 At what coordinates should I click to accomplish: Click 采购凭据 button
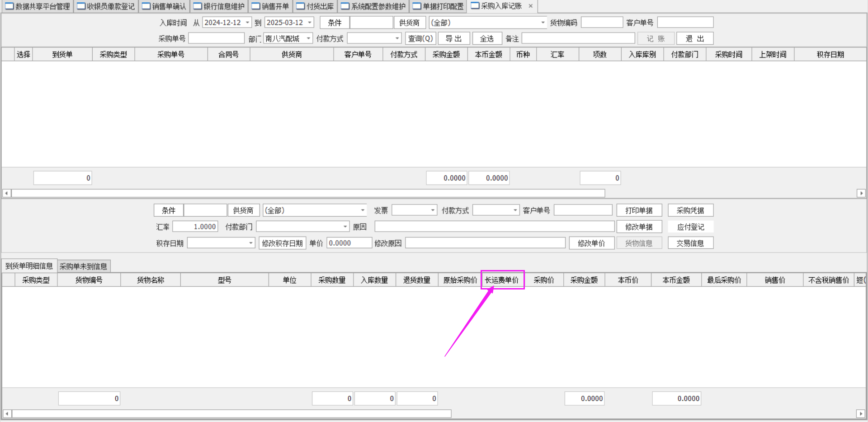pos(690,210)
